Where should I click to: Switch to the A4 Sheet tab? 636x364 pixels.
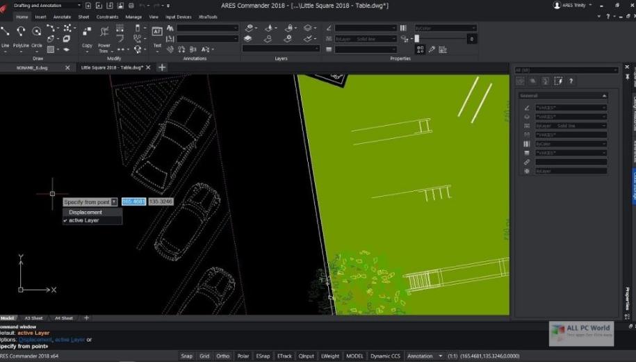click(64, 318)
